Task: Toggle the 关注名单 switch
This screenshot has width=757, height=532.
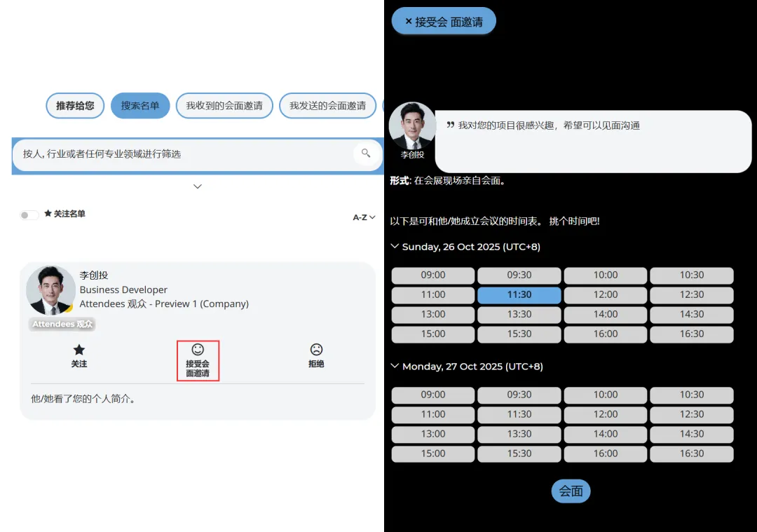Action: tap(29, 214)
